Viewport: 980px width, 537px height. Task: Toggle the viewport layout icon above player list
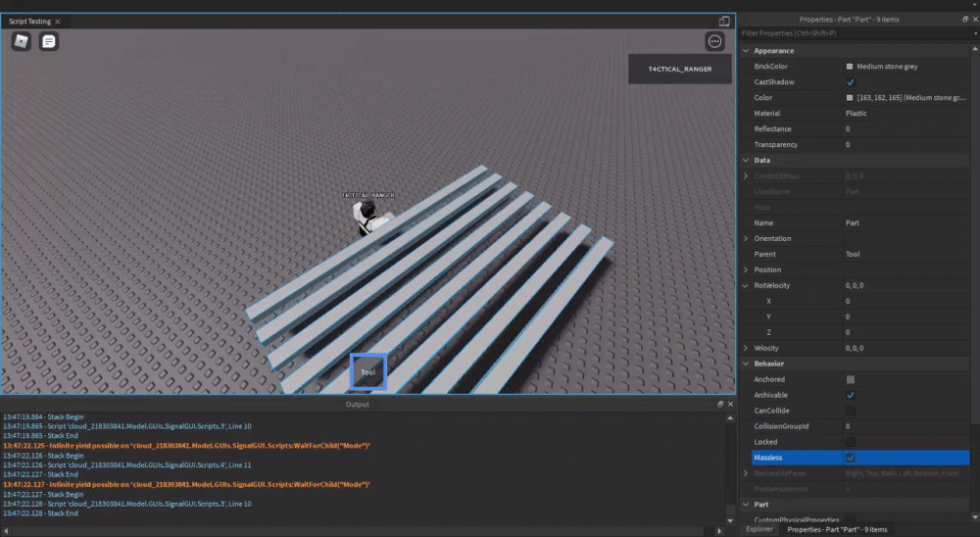[724, 22]
